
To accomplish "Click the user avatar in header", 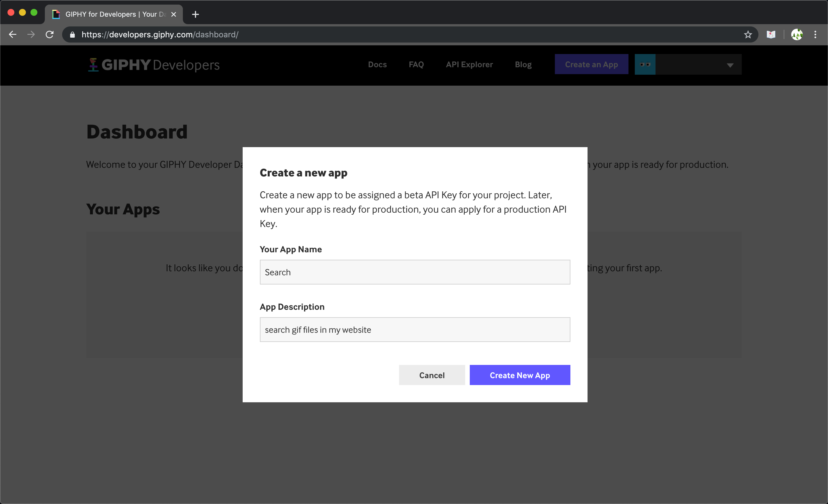I will [645, 64].
